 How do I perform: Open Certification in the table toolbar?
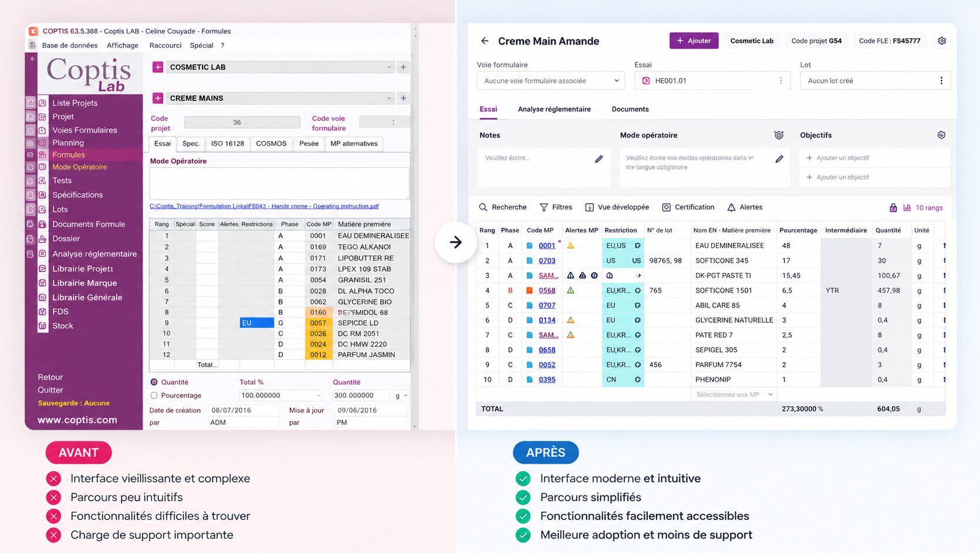pos(688,207)
